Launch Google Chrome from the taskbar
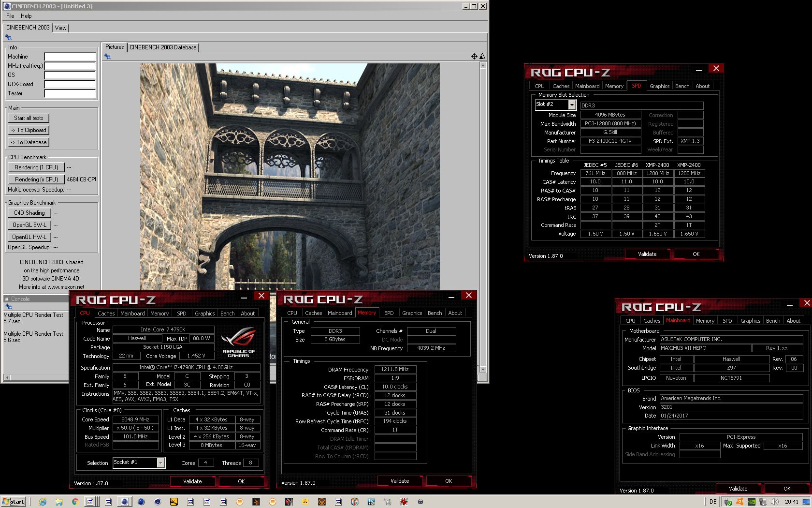This screenshot has width=812, height=508. [75, 502]
